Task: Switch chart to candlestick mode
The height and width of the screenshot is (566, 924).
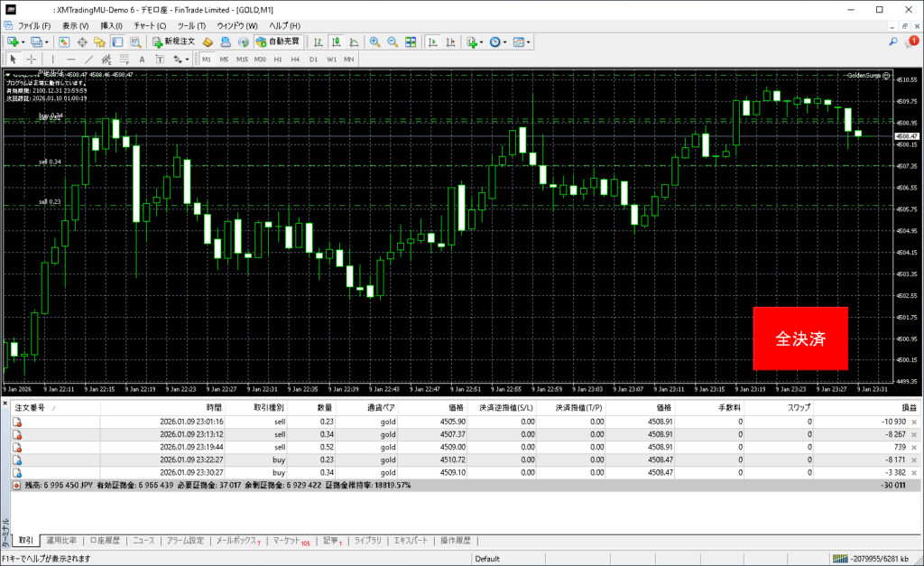Action: [336, 42]
